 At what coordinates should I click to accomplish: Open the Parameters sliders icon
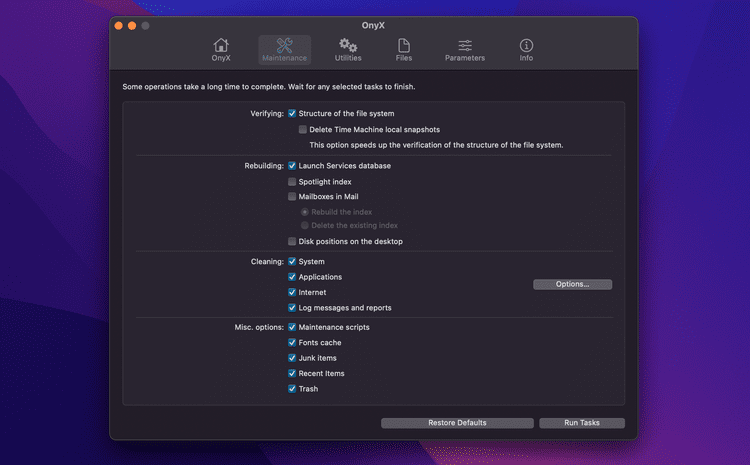point(465,45)
